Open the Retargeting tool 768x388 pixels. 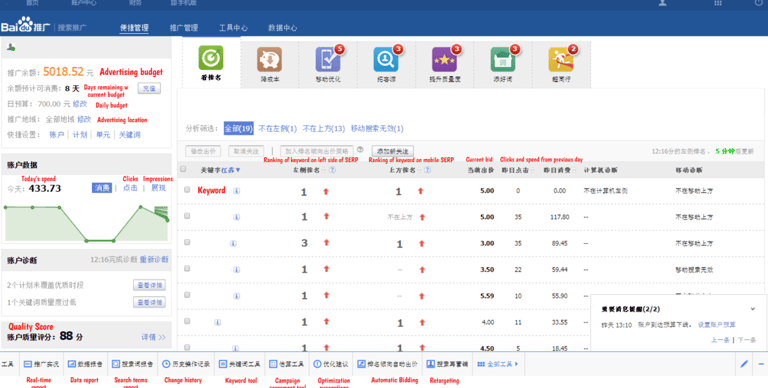[447, 364]
